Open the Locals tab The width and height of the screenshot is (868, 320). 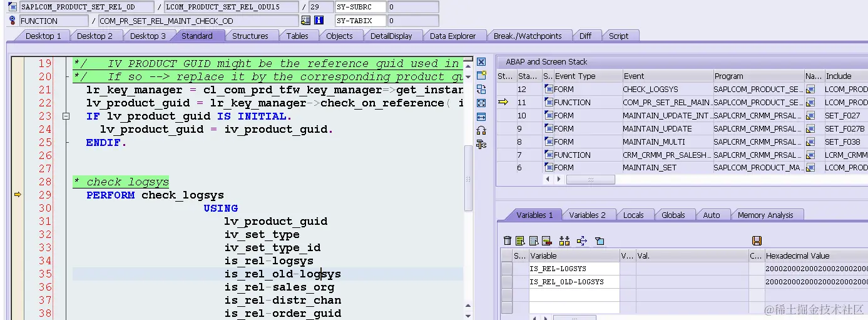[x=633, y=215]
